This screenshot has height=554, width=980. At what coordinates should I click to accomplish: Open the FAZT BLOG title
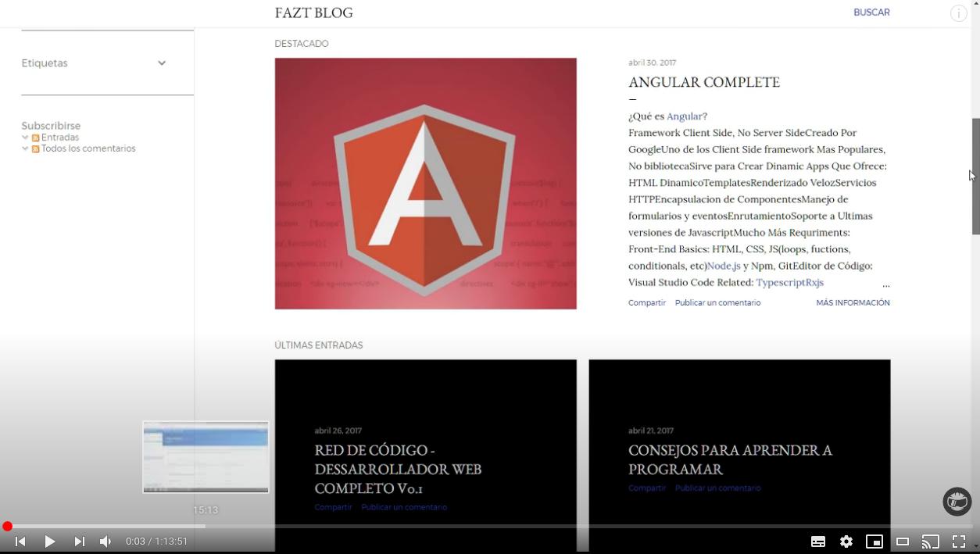pyautogui.click(x=314, y=13)
